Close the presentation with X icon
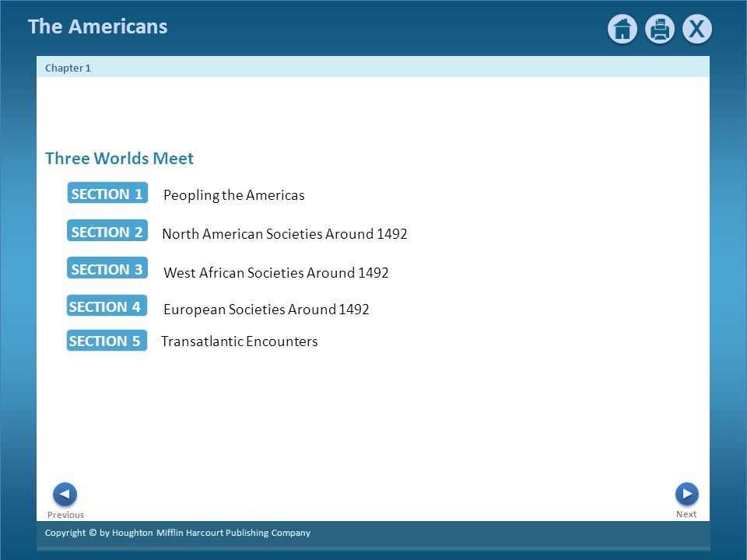 pyautogui.click(x=697, y=30)
